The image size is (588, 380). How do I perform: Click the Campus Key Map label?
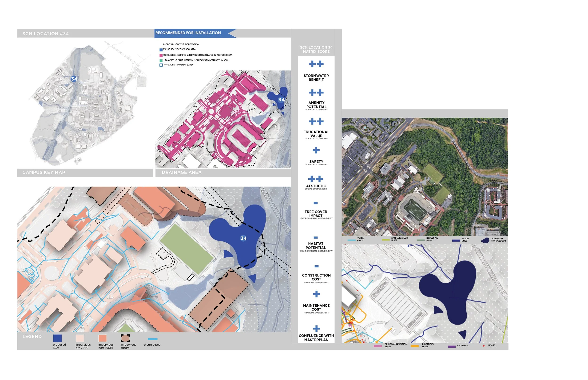point(44,172)
